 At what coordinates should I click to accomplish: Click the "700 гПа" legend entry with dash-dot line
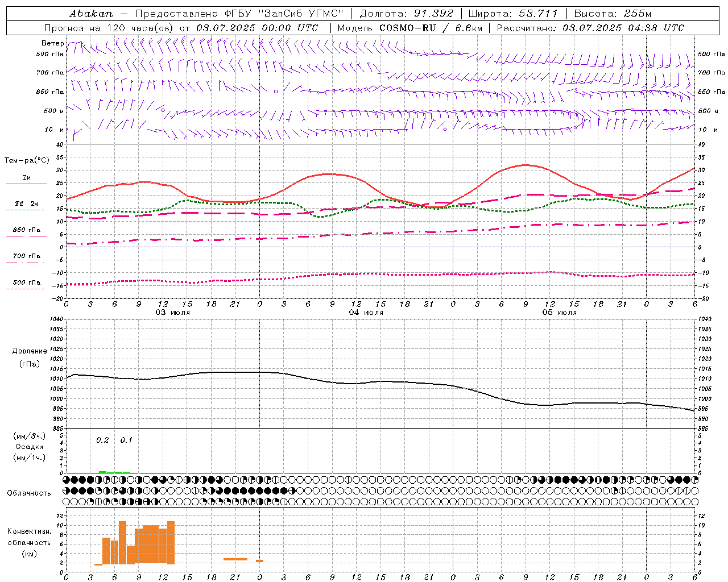[26, 256]
